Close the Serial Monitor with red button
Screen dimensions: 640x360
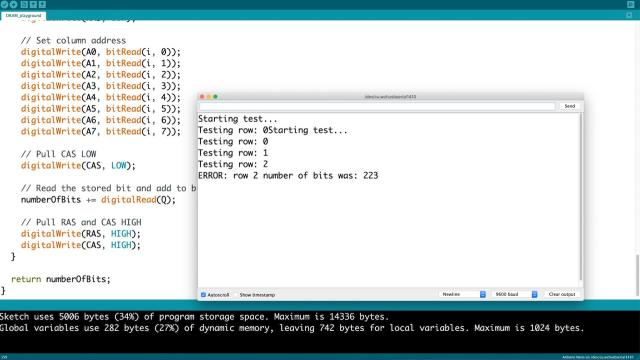click(x=202, y=97)
